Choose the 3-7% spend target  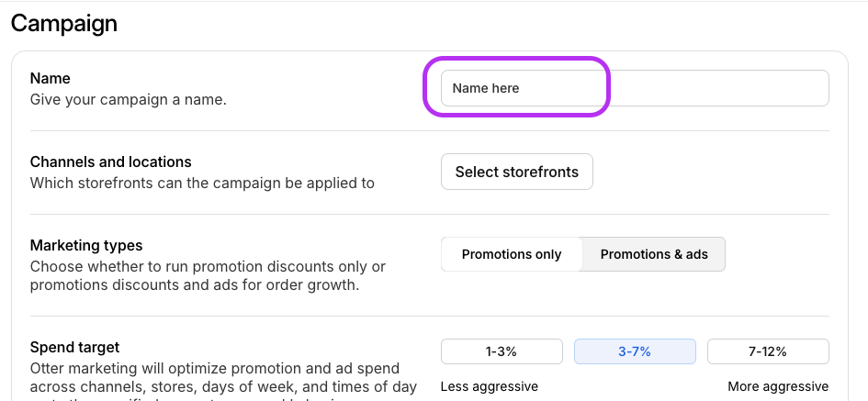tap(635, 351)
